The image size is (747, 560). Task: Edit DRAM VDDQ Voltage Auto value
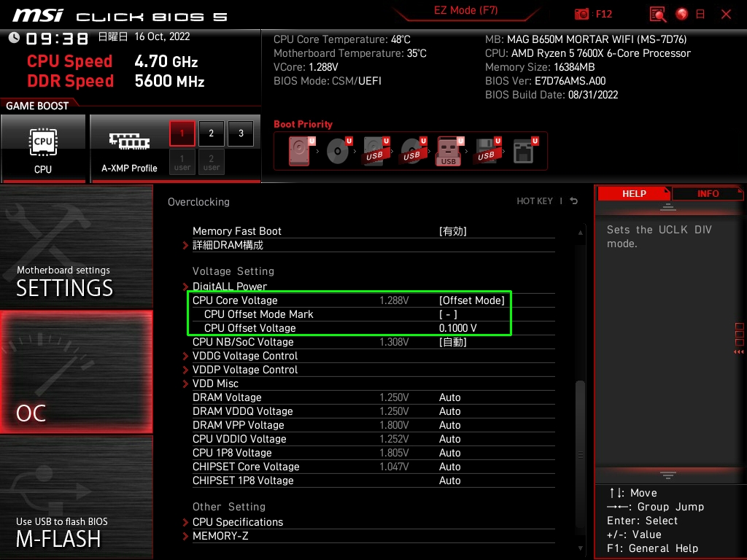click(x=449, y=411)
